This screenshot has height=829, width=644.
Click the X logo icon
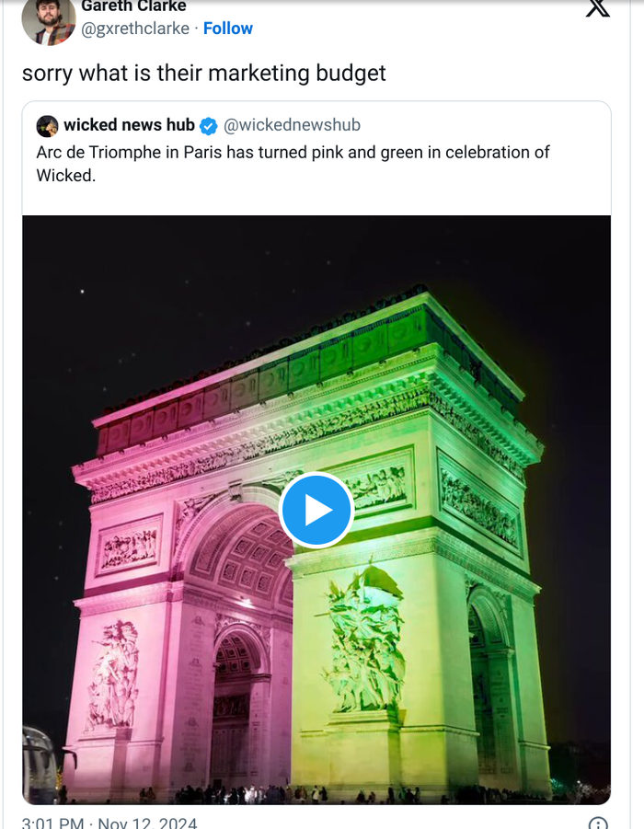(598, 7)
